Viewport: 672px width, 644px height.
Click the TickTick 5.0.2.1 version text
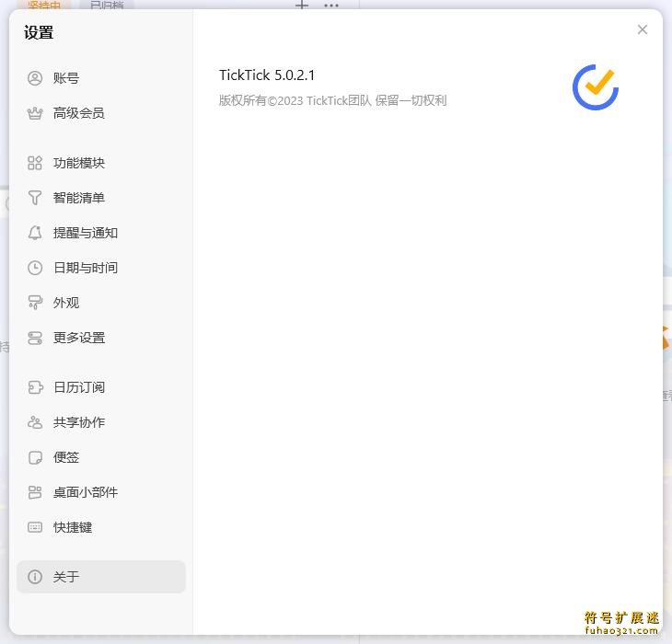(x=267, y=75)
